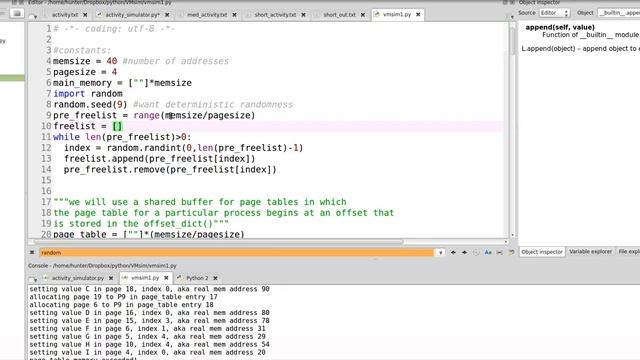Viewport: 640px width, 360px height.
Task: Click 'append(self, value)' heading in inspector
Action: pos(560,27)
